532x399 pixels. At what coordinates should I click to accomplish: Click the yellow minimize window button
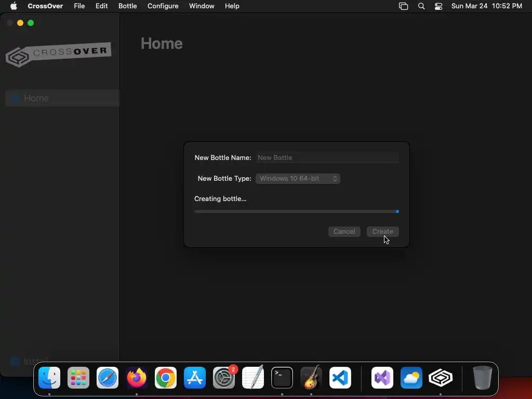[x=20, y=23]
